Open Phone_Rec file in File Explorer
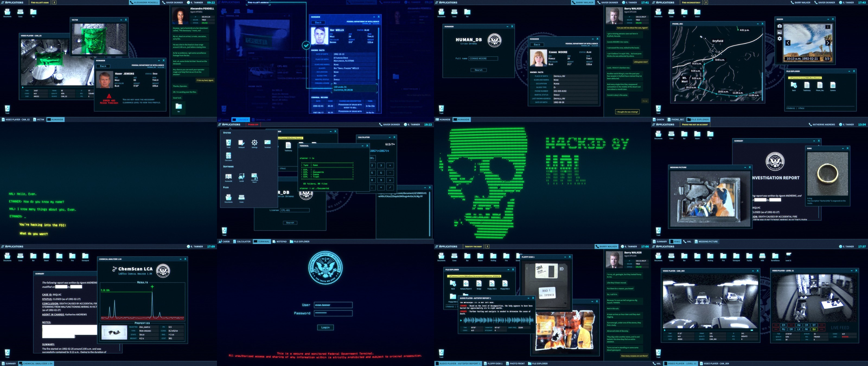 tap(820, 86)
